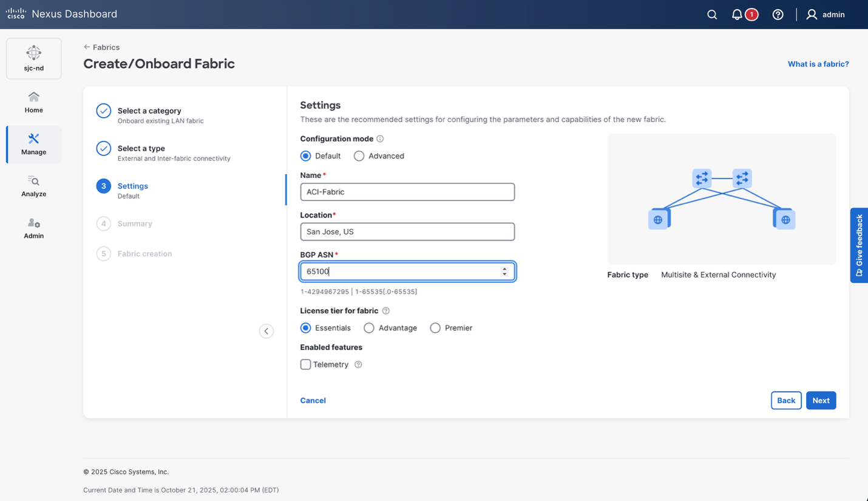
Task: Open Manage section in sidebar
Action: click(x=34, y=145)
